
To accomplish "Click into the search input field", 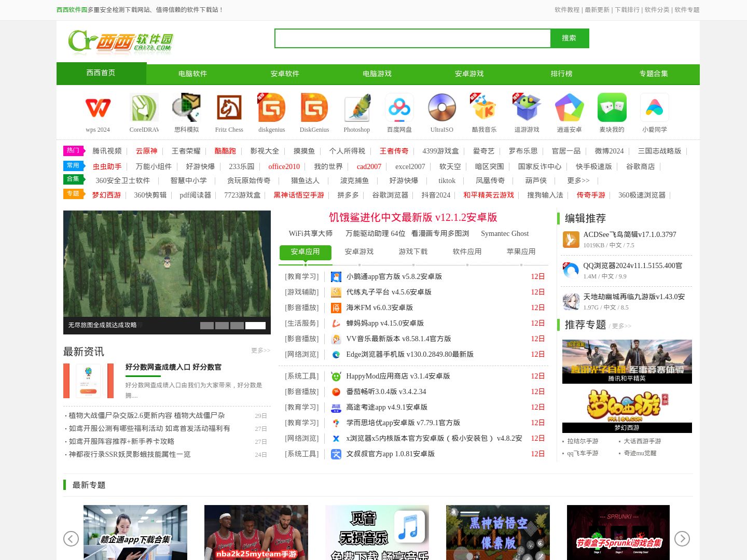I will tap(412, 38).
